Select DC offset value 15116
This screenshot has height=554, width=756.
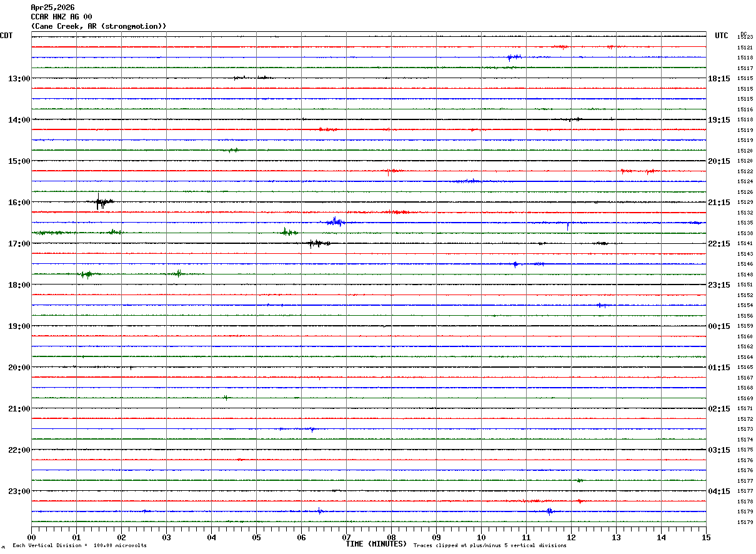pos(745,109)
